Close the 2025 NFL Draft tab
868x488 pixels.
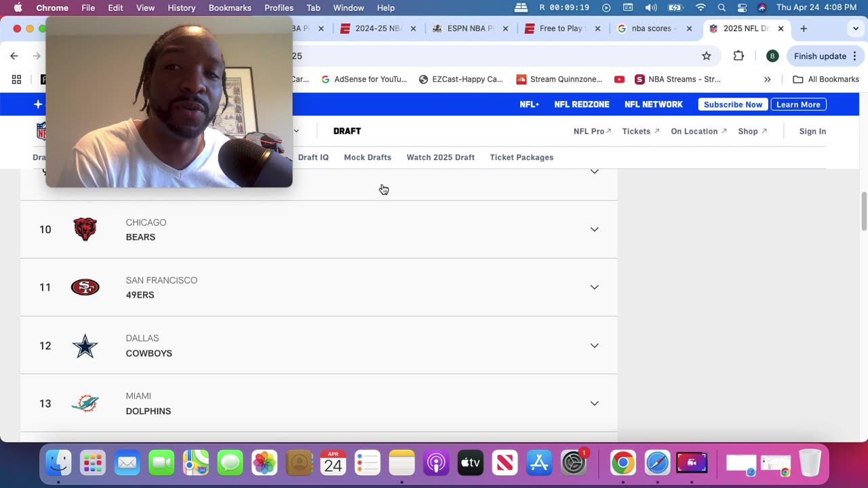coord(781,28)
